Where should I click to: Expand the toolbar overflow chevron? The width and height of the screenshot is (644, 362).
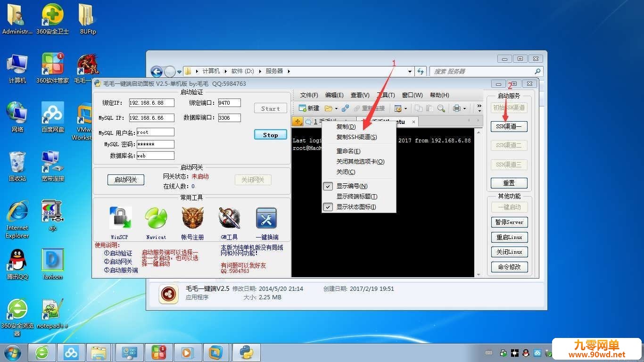[479, 108]
